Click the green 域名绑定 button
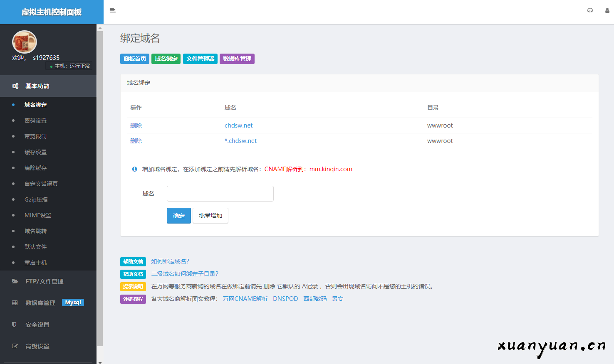This screenshot has width=614, height=364. click(x=166, y=59)
